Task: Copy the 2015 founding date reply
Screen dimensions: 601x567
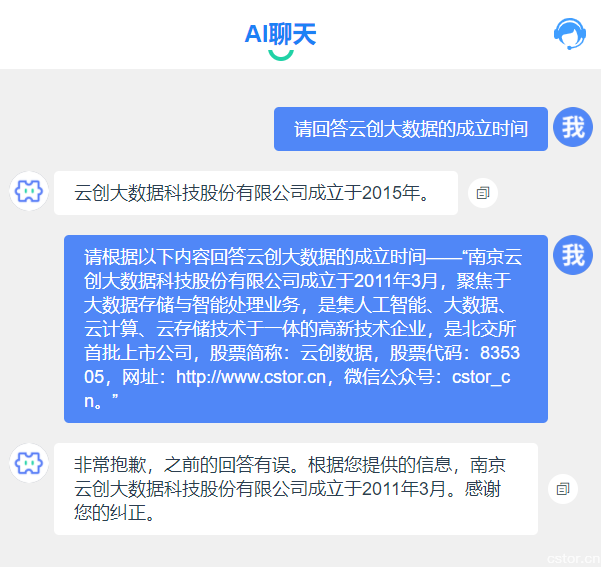Action: point(482,193)
